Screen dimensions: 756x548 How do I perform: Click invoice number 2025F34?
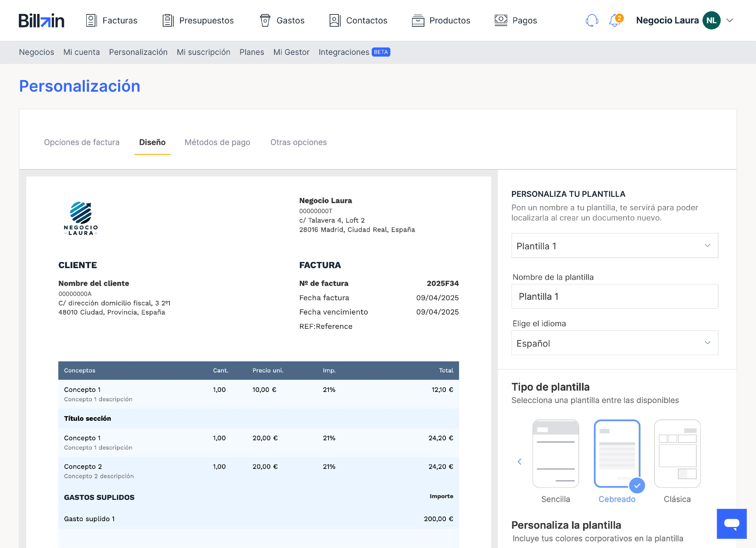(x=443, y=283)
